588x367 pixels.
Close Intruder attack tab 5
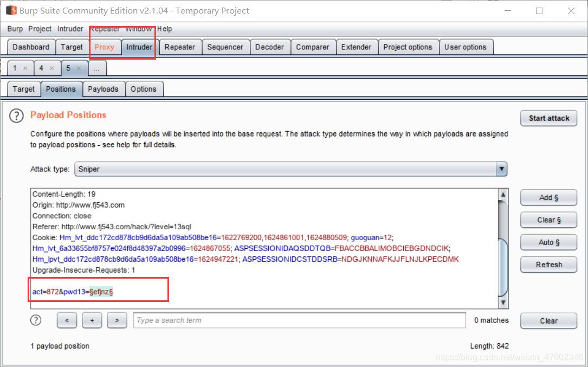79,68
